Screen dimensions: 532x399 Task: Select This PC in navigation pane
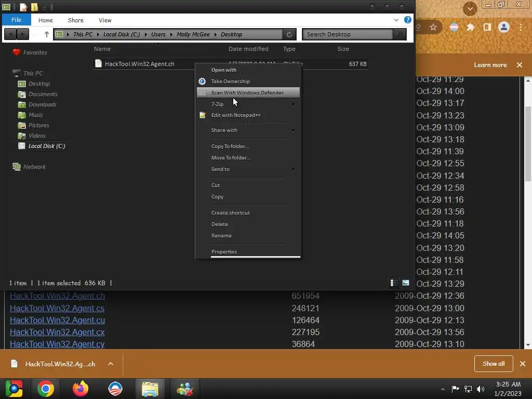pos(33,73)
